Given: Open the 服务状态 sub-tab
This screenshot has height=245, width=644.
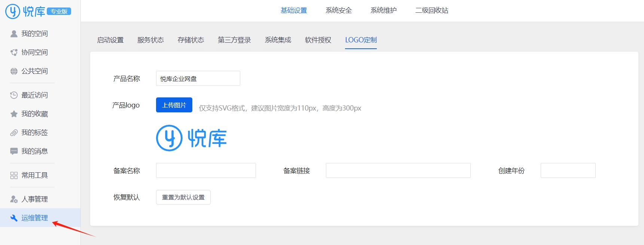Looking at the screenshot, I should 150,40.
